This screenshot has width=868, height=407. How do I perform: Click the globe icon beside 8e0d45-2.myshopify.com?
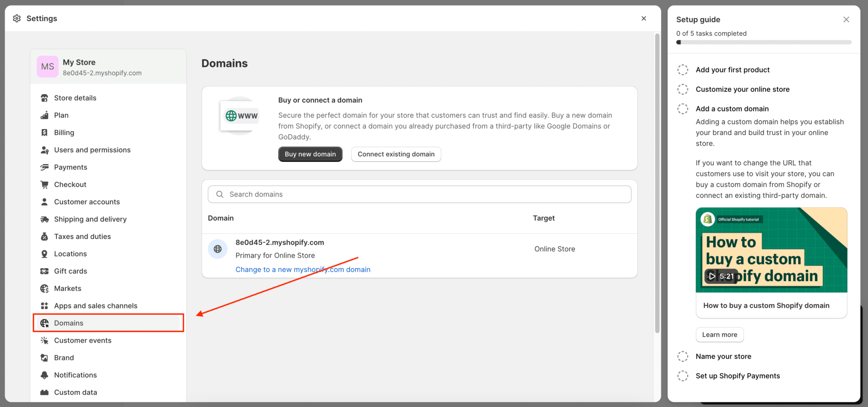pos(218,249)
